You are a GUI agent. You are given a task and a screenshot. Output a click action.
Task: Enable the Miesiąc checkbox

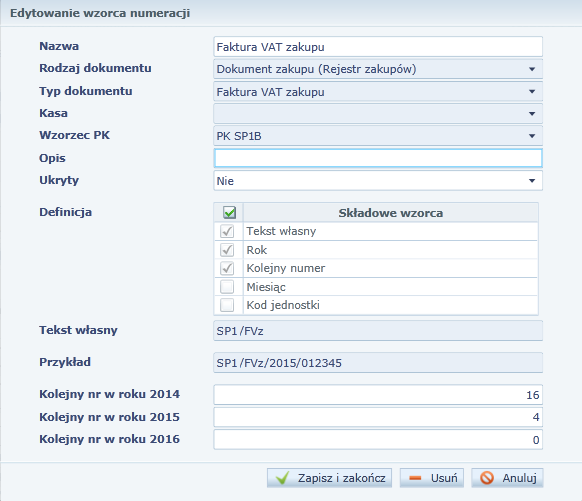[x=227, y=286]
